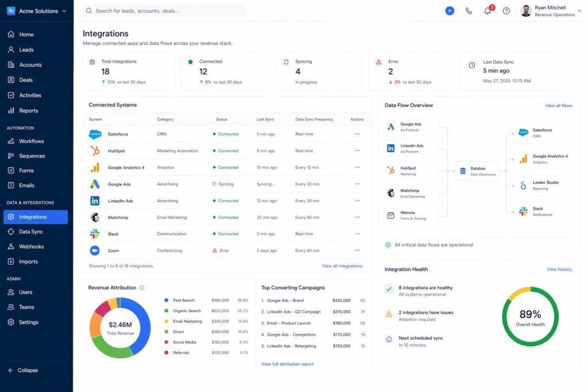Click the Google Ads icon in table
The width and height of the screenshot is (588, 392).
[95, 184]
